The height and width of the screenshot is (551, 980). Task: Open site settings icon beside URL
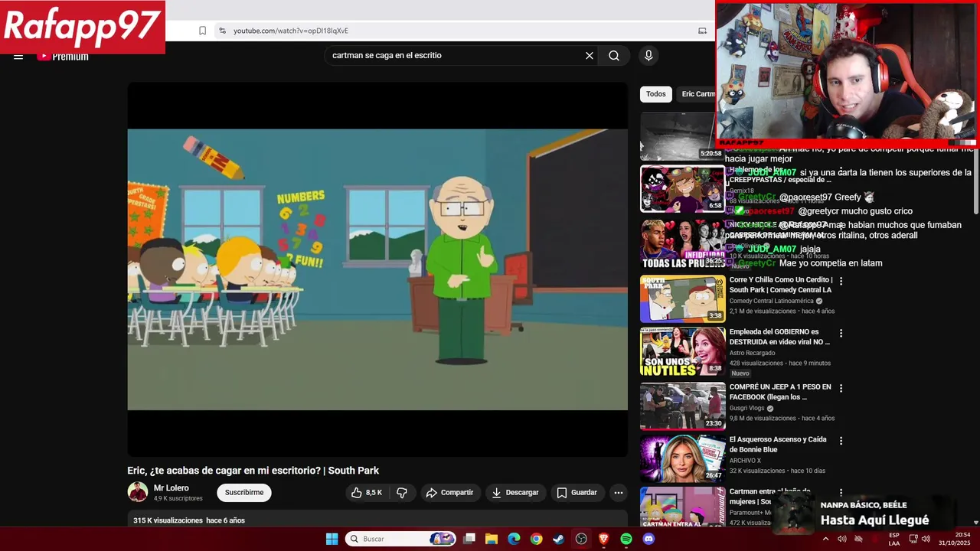point(222,31)
